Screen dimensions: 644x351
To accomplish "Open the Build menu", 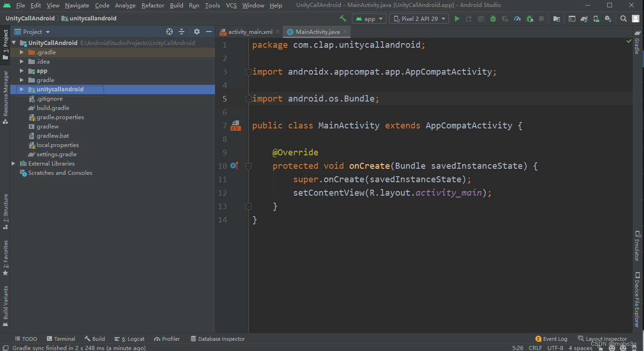I will point(176,6).
